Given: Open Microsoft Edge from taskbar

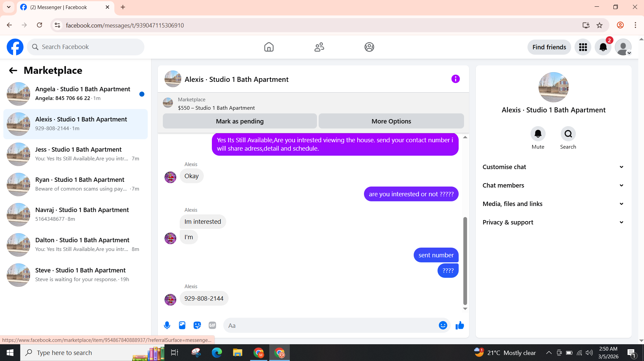Looking at the screenshot, I should (217, 353).
